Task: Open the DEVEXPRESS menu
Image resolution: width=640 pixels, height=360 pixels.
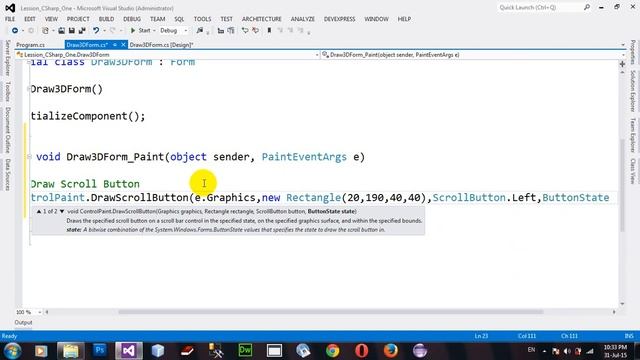Action: [x=340, y=19]
